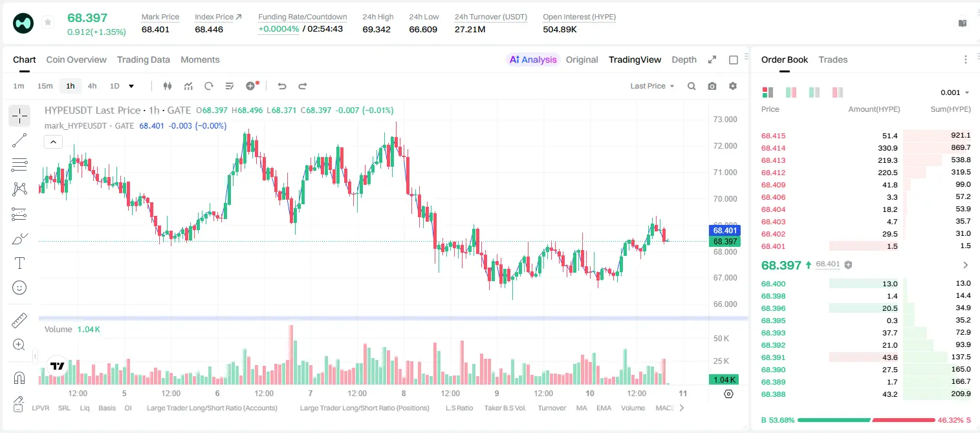Show sell orders only in order book
The image size is (980, 433).
pyautogui.click(x=838, y=92)
